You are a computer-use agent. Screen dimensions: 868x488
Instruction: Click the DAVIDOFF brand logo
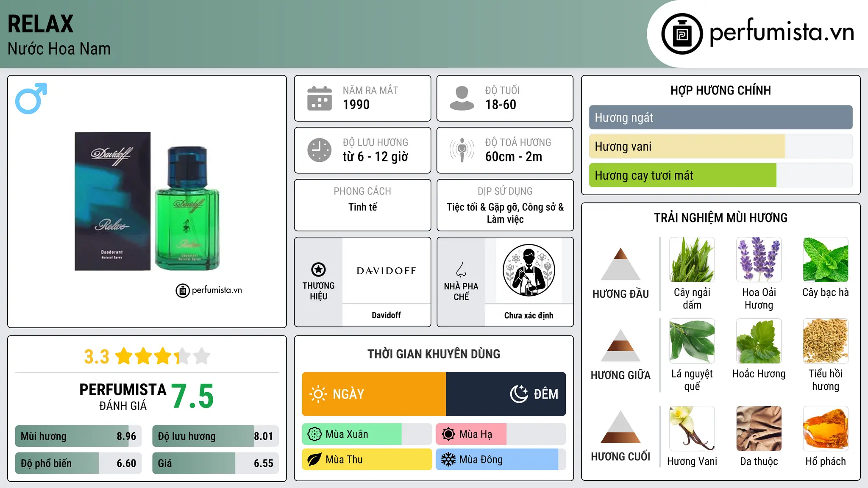(x=386, y=271)
